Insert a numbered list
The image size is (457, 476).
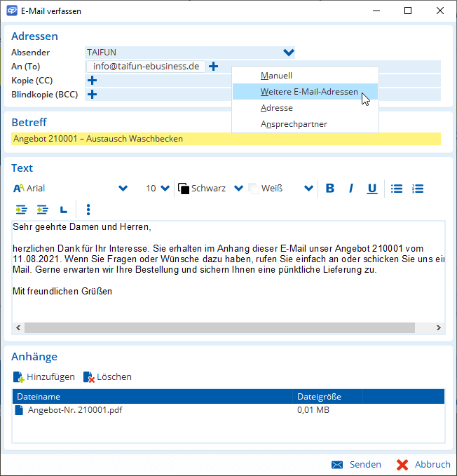coord(418,189)
